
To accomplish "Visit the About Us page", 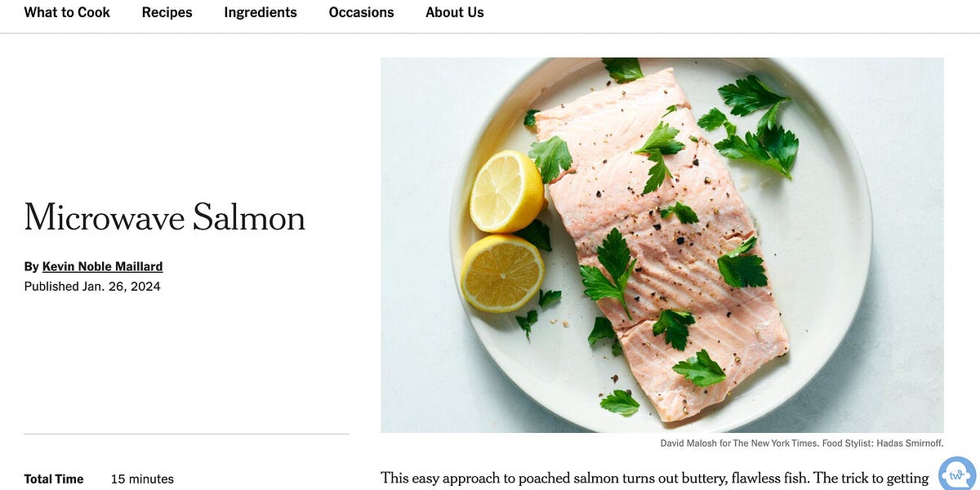I will (454, 12).
